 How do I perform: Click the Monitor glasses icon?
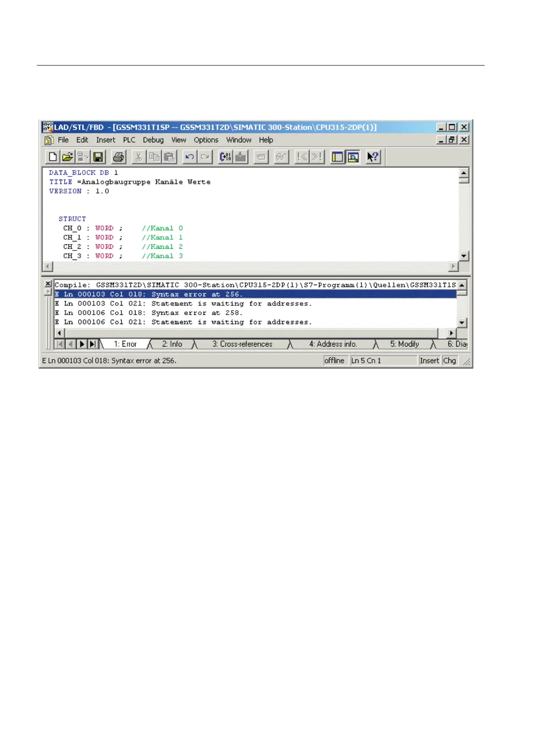point(281,157)
